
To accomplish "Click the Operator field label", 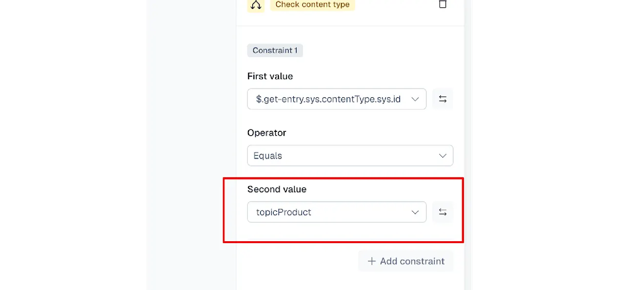I will 266,133.
